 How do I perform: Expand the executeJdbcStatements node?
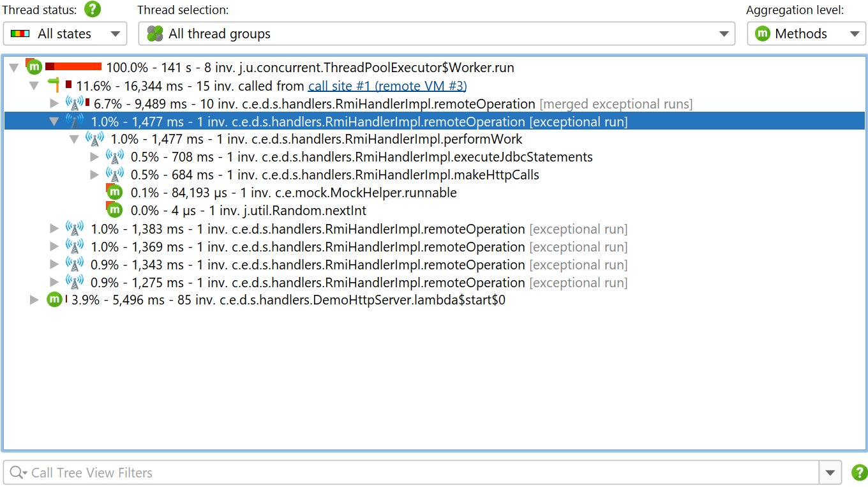tap(94, 157)
